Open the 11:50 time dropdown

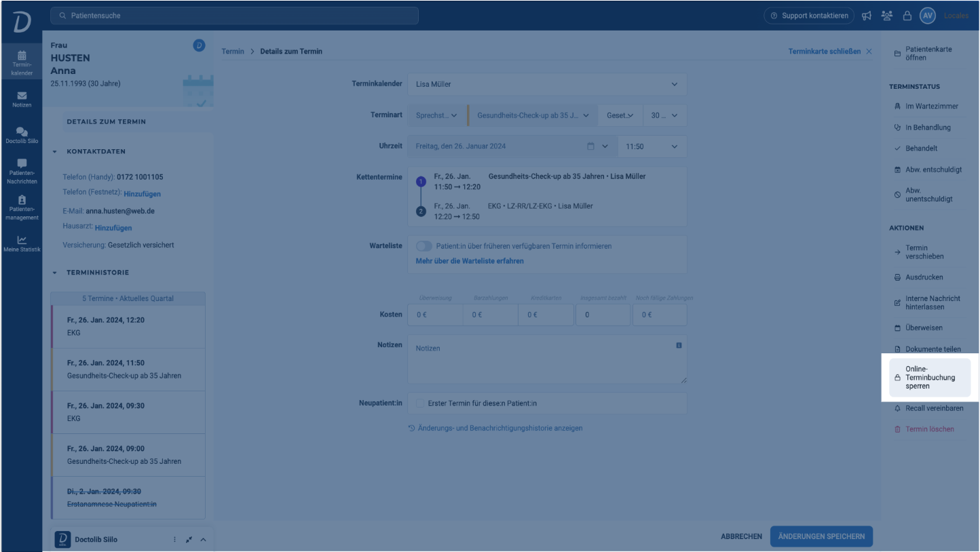[652, 146]
